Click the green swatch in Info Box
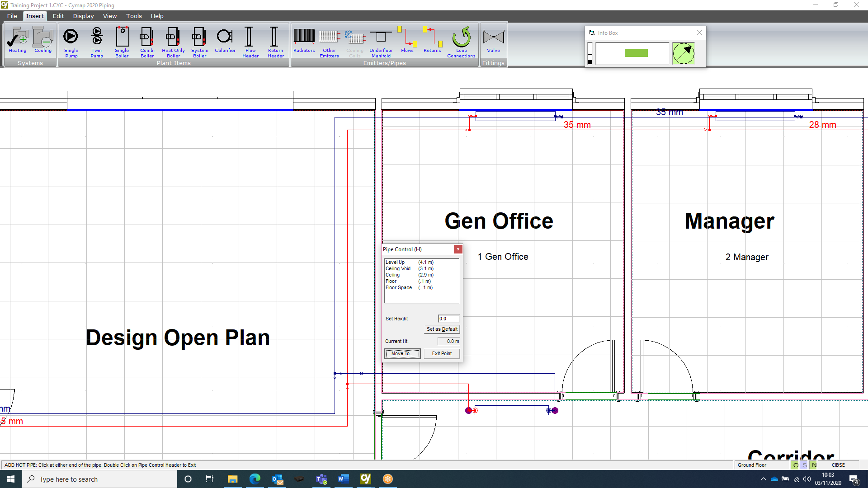This screenshot has width=868, height=488. (x=636, y=53)
